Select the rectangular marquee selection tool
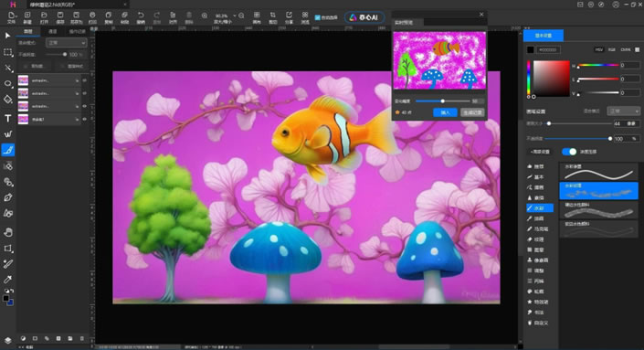644x350 pixels. tap(8, 52)
